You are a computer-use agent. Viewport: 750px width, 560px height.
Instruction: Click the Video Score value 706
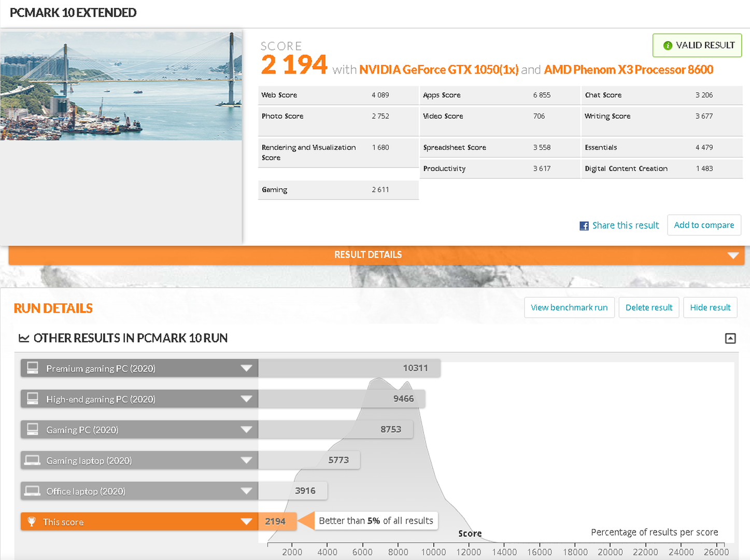[539, 116]
